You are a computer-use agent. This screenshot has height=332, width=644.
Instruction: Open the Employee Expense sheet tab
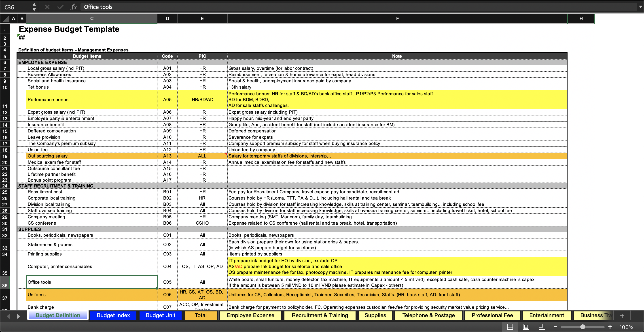pos(250,315)
